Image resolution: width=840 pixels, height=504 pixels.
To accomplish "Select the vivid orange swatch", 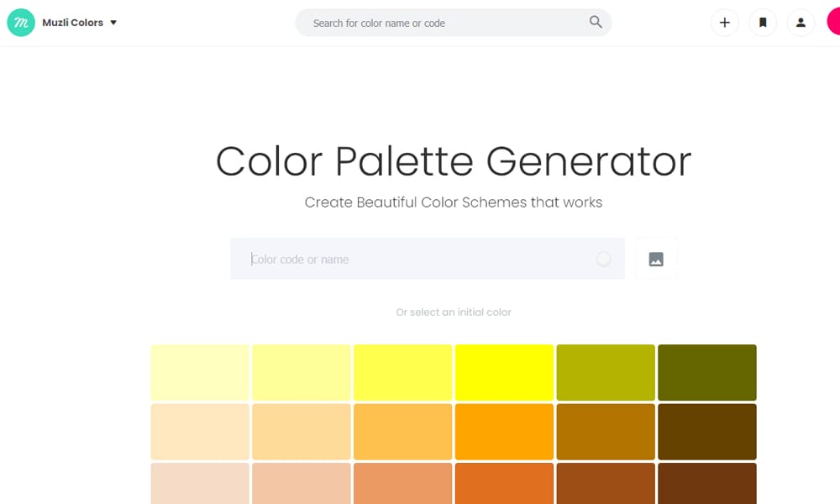I will [x=505, y=432].
